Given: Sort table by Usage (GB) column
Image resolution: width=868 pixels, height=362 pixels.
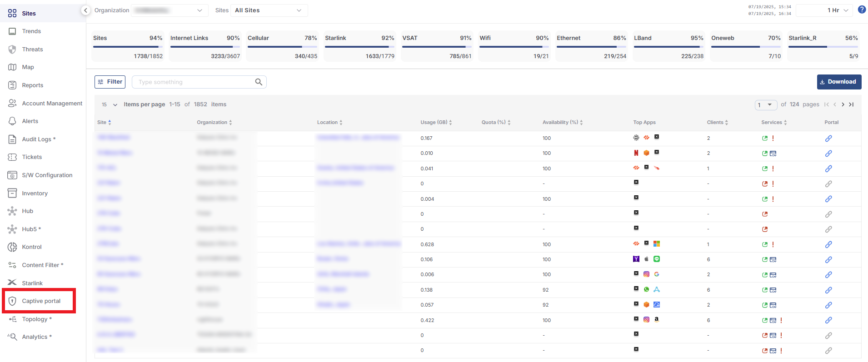Looking at the screenshot, I should click(x=436, y=123).
